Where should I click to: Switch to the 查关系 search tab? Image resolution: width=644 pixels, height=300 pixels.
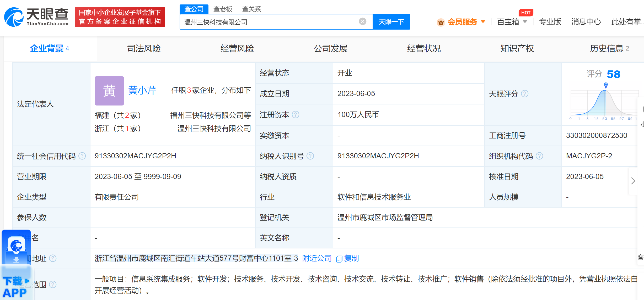[x=251, y=9]
